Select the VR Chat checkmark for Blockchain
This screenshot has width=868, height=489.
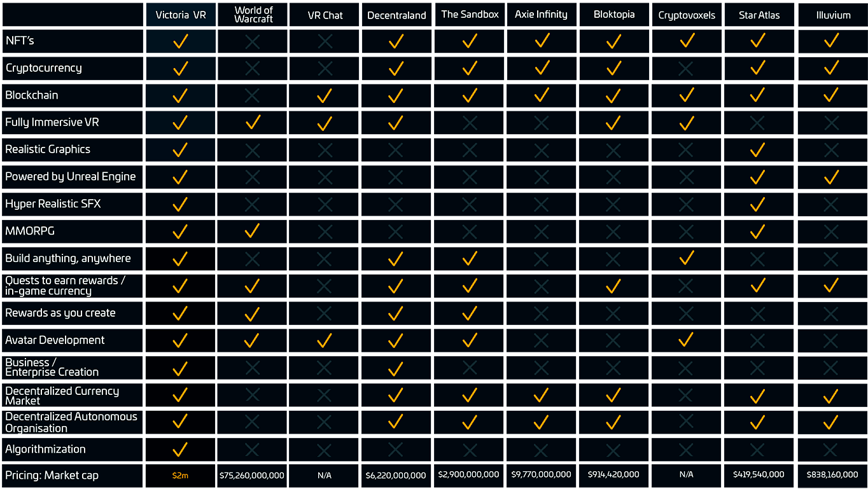click(325, 95)
